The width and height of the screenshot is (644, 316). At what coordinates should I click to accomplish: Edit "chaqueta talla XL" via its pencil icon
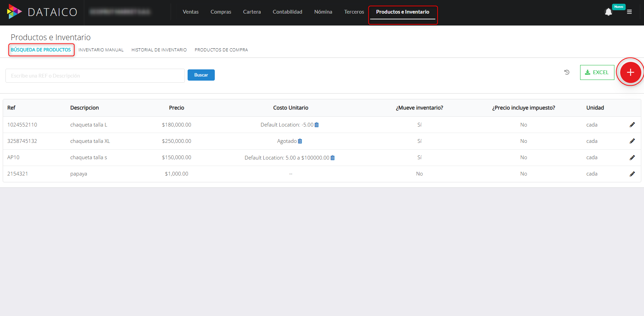632,141
